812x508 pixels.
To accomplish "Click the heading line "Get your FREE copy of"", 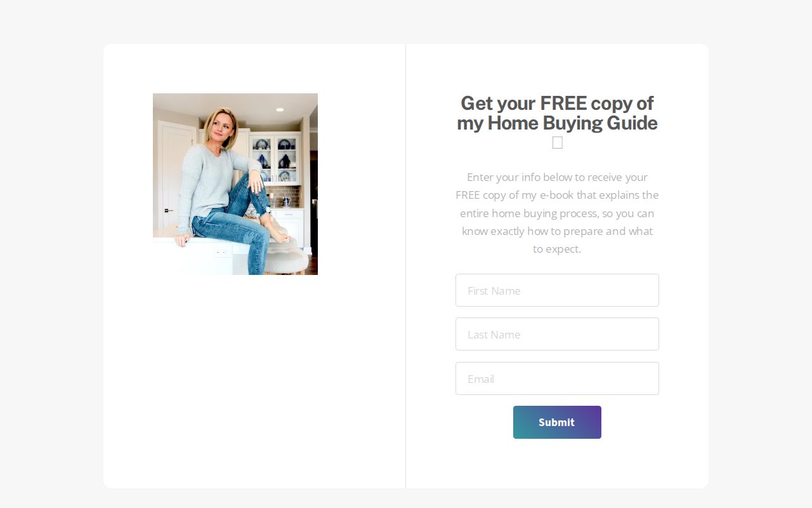I will 557,103.
